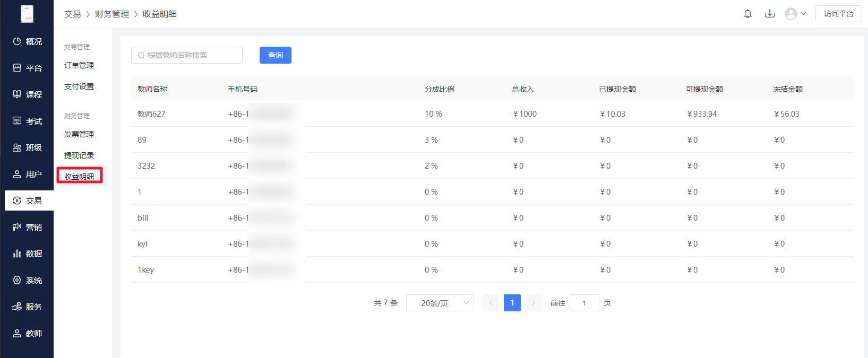Open the 20条/页 page size dropdown

[x=440, y=303]
